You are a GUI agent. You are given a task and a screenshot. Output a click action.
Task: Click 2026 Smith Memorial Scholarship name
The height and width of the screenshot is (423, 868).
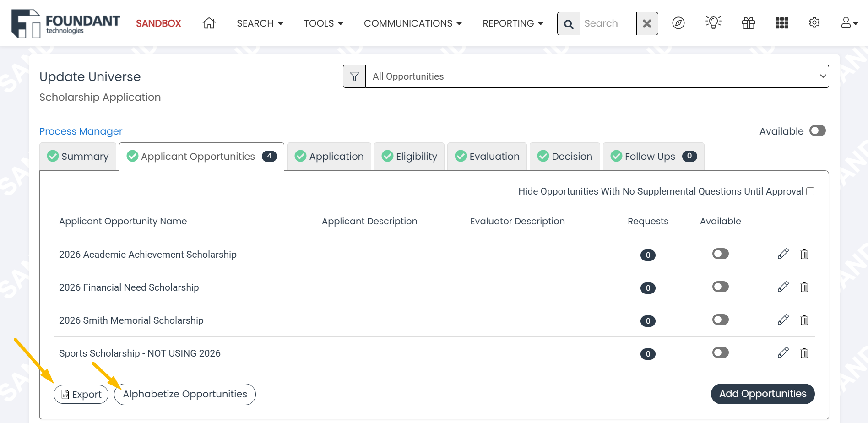131,320
